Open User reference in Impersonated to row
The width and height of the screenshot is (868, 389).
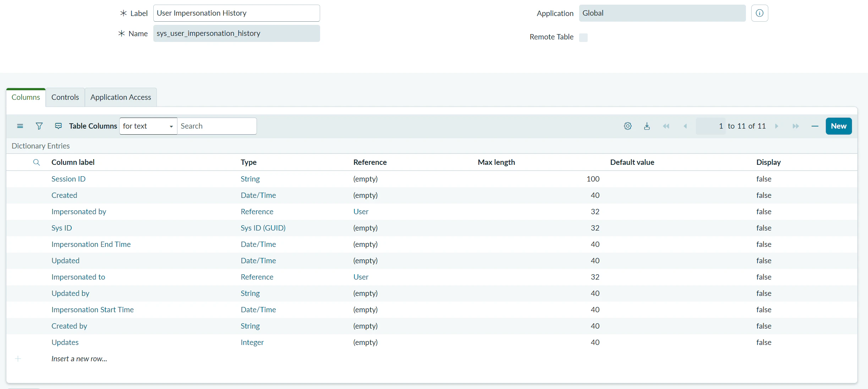pos(361,277)
